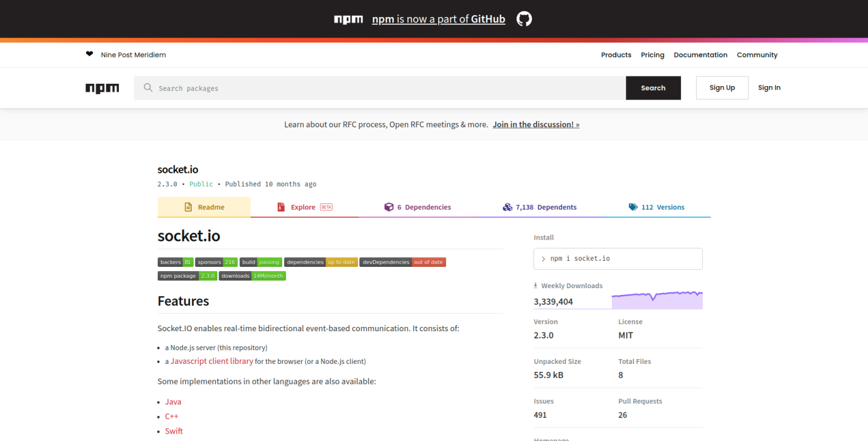Open the 6 Dependencies tab
The width and height of the screenshot is (868, 441).
[418, 207]
